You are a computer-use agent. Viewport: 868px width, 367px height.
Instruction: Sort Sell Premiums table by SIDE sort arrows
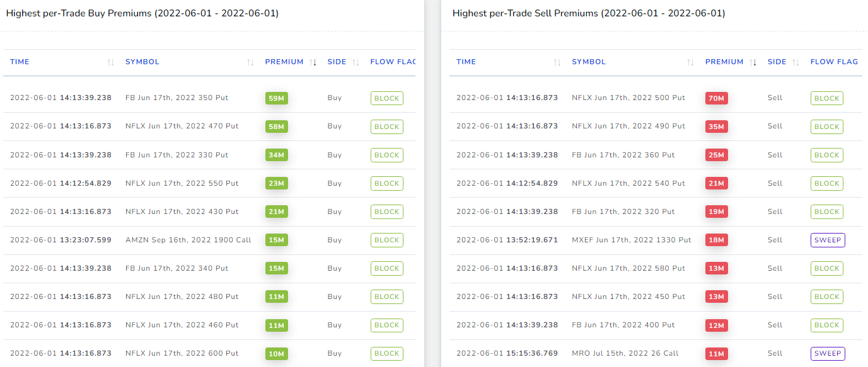[796, 62]
